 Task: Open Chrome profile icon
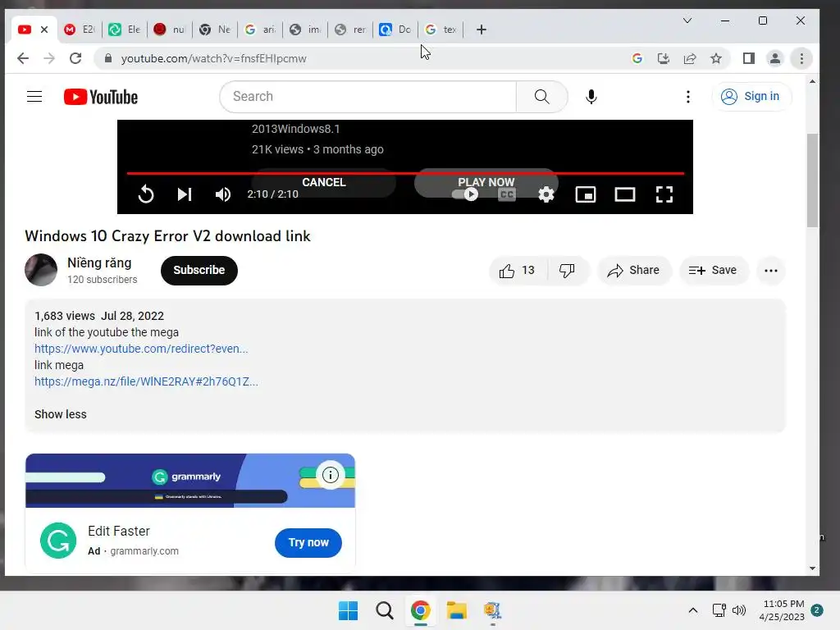tap(774, 58)
